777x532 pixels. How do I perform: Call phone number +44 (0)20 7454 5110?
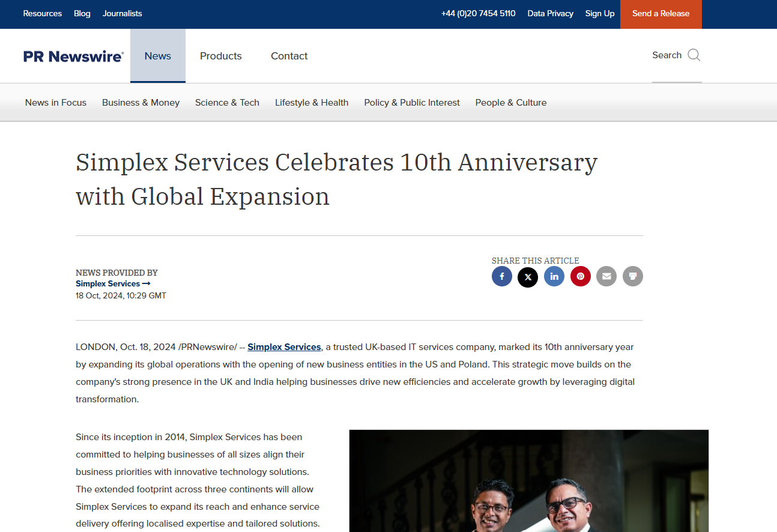coord(479,13)
